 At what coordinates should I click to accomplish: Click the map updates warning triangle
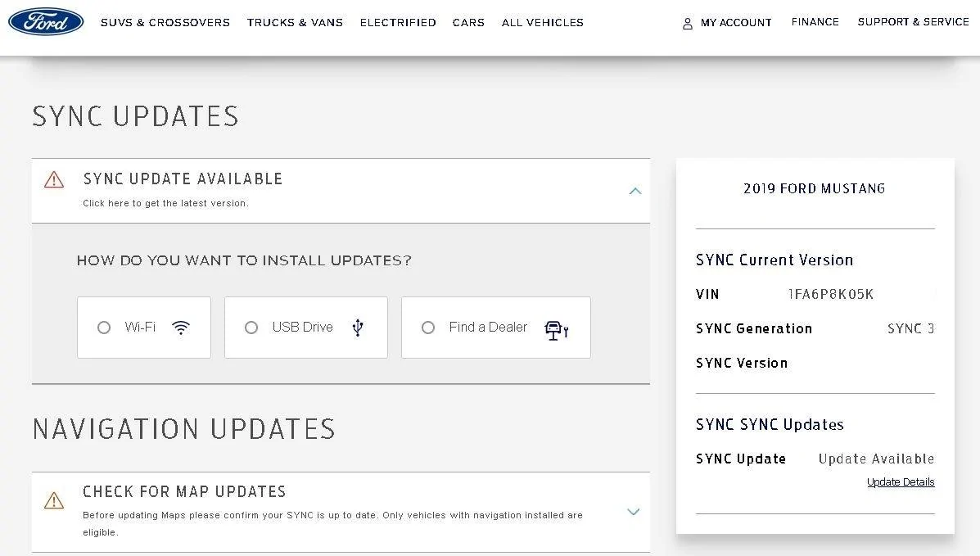54,500
